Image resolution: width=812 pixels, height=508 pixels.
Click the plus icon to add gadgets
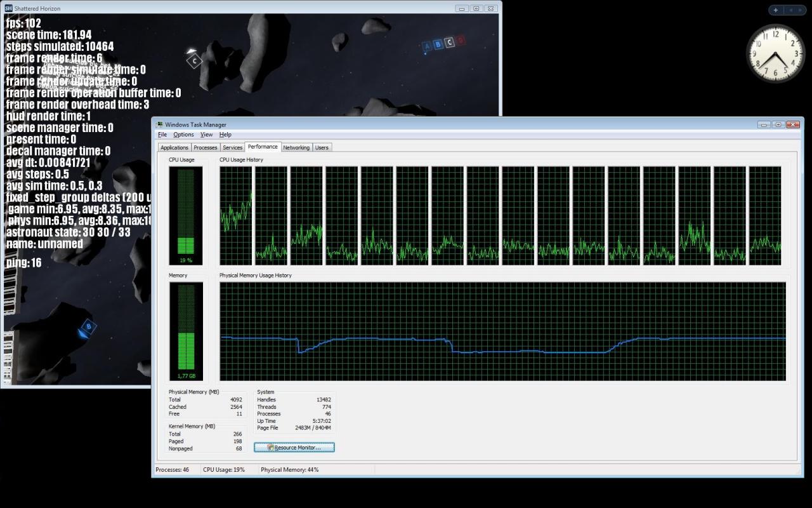pyautogui.click(x=776, y=10)
